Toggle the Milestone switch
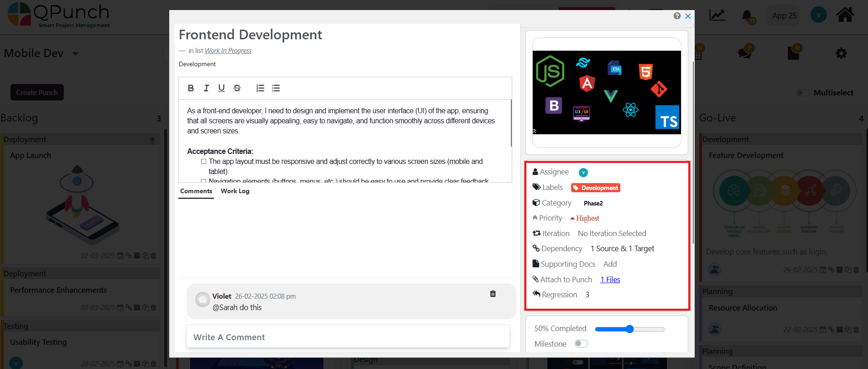The height and width of the screenshot is (369, 868). pos(581,344)
